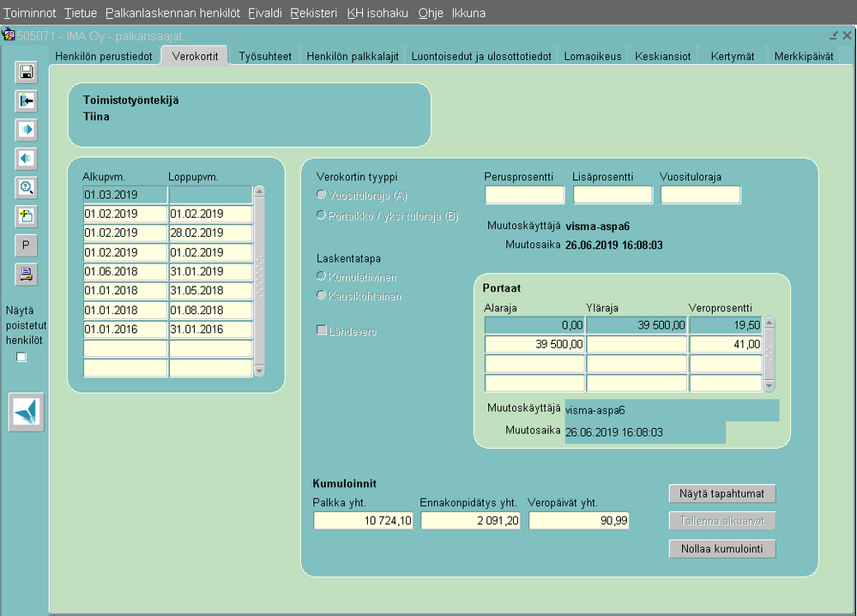
Task: Click the Näytä tapahtumat button
Action: [x=722, y=493]
